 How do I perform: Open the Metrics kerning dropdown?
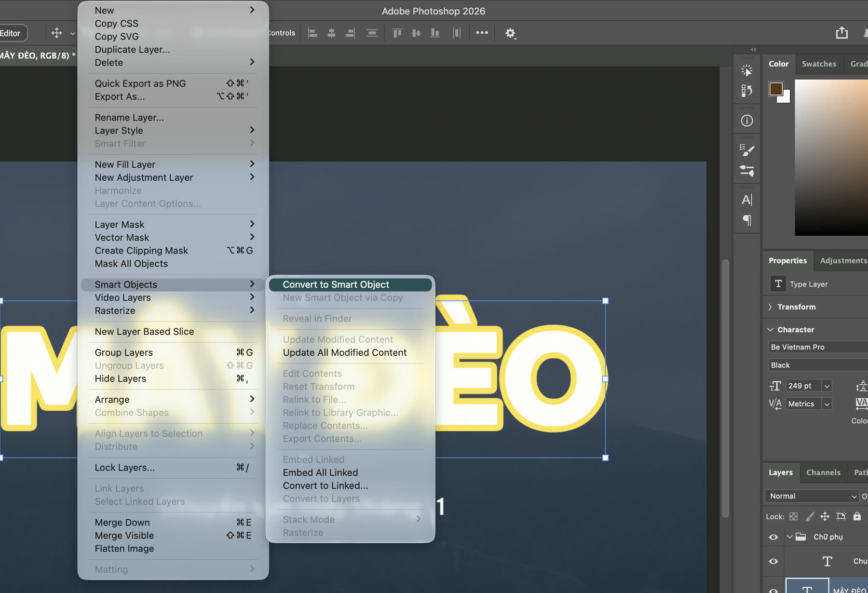pos(827,404)
